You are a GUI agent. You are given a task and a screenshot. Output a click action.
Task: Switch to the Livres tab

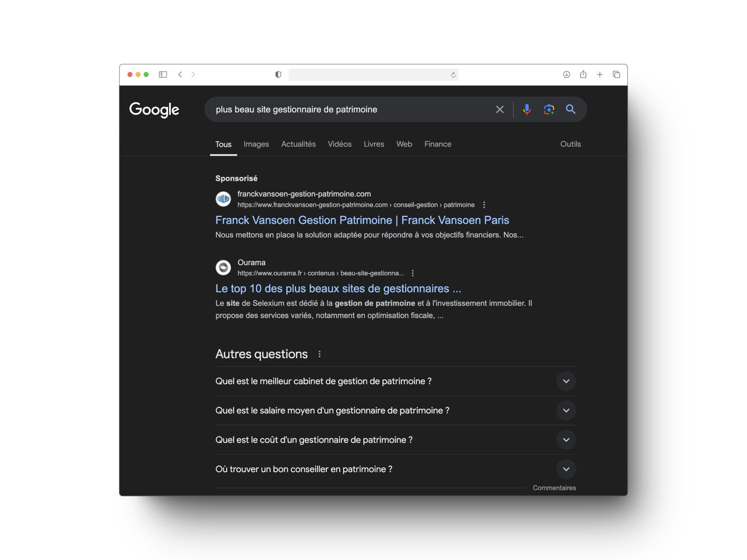click(x=374, y=144)
